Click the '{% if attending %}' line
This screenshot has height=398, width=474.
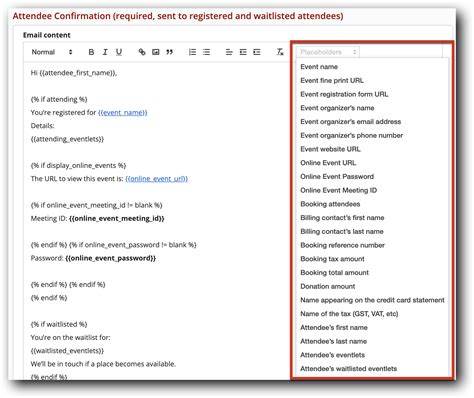coord(59,99)
